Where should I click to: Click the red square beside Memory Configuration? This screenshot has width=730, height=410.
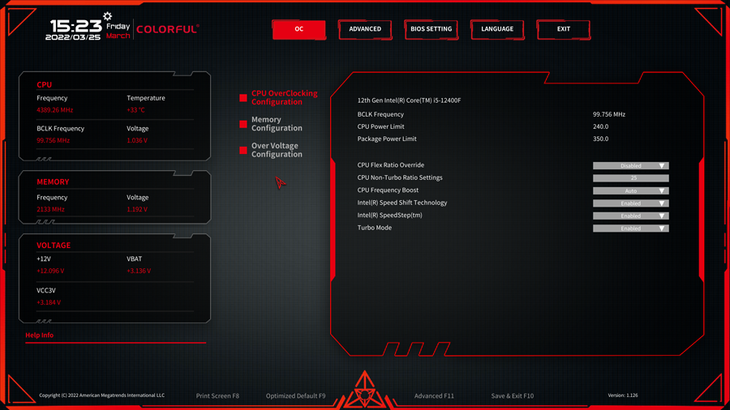[243, 123]
